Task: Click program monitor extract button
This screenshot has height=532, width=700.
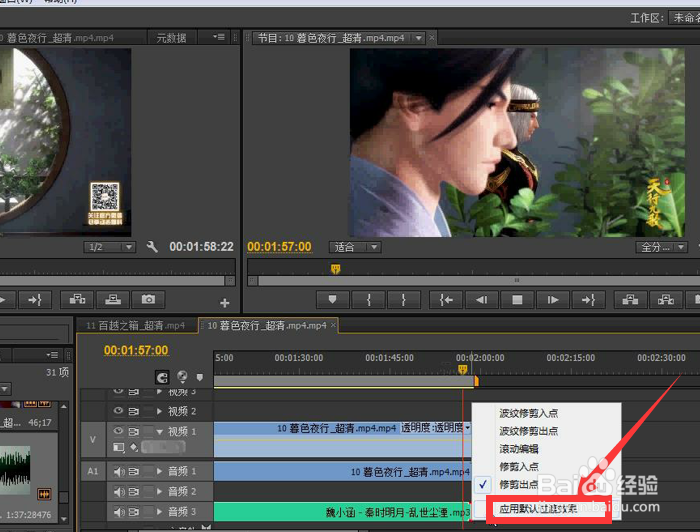Action: pos(666,300)
